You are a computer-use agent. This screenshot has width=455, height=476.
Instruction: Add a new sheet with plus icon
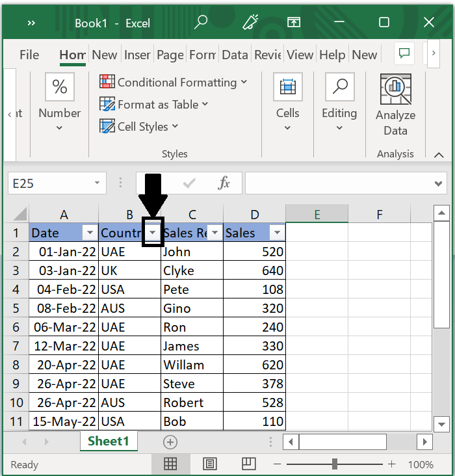[x=170, y=442]
